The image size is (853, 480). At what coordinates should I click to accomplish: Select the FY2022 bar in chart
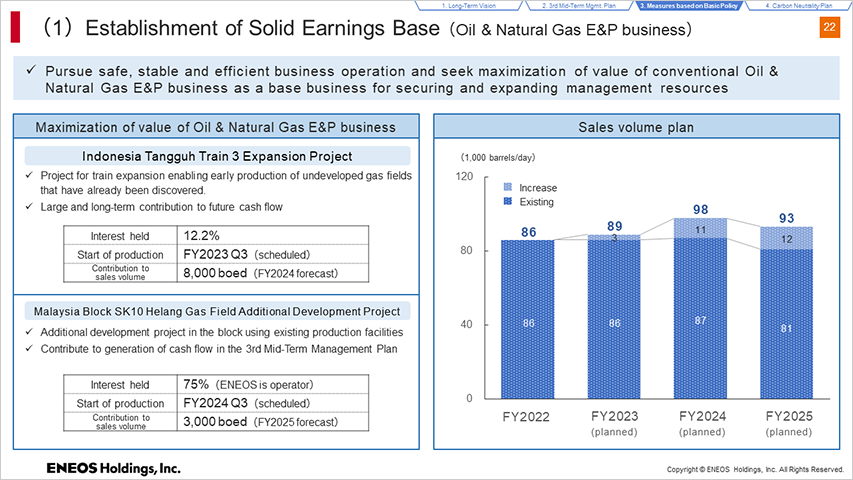point(528,319)
